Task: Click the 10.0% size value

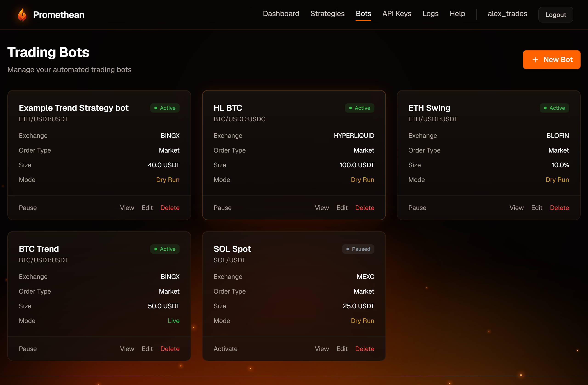Action: point(560,165)
